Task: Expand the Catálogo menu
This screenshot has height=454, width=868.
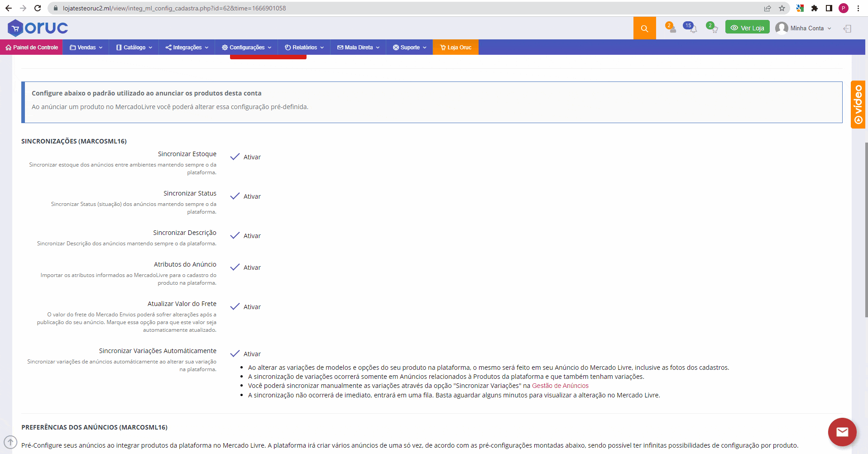Action: click(134, 47)
